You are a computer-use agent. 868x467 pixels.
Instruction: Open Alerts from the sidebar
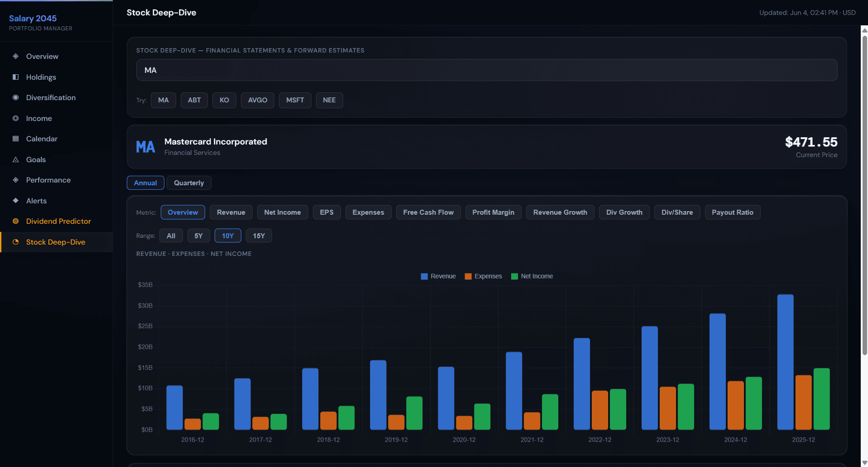57,201
